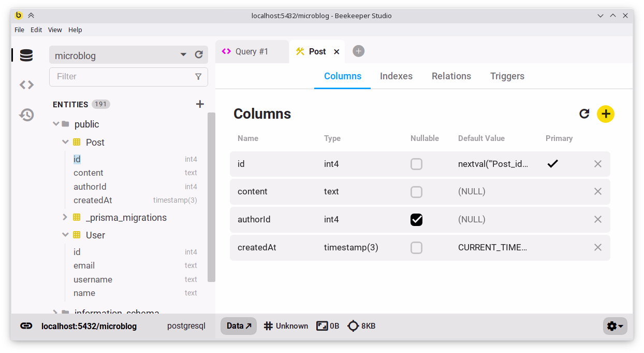Open the database entities sidebar icon
This screenshot has width=644, height=353.
pyautogui.click(x=26, y=55)
